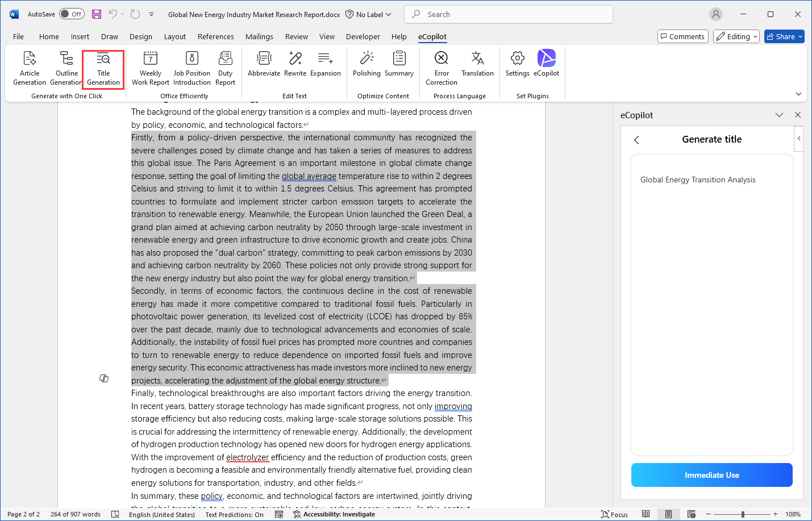
Task: Select the Outline Generation tool
Action: 66,68
